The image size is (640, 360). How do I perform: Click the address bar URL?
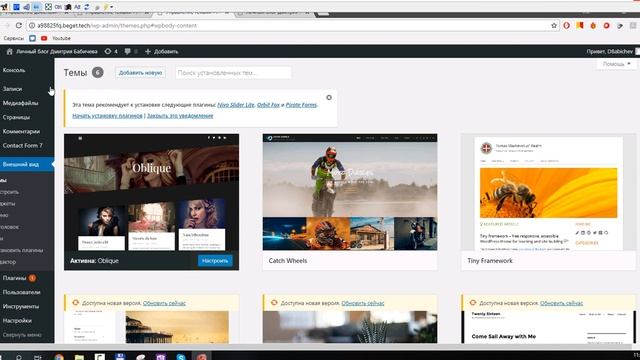point(117,25)
